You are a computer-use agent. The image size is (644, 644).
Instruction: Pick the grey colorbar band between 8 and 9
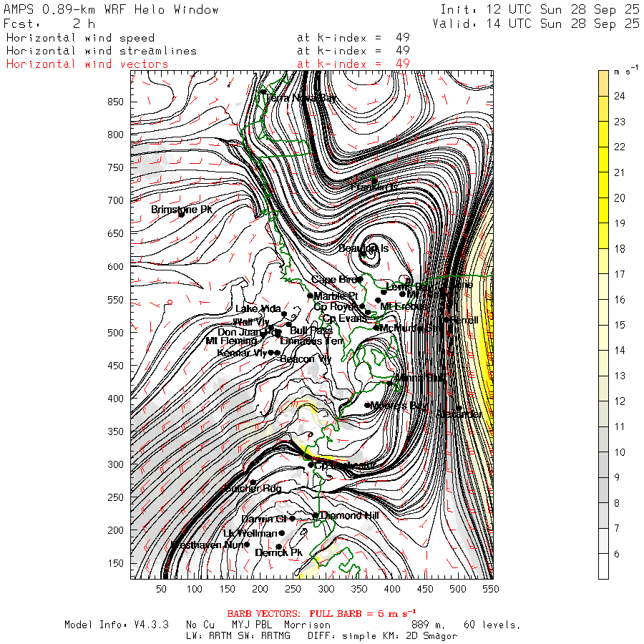pos(603,490)
